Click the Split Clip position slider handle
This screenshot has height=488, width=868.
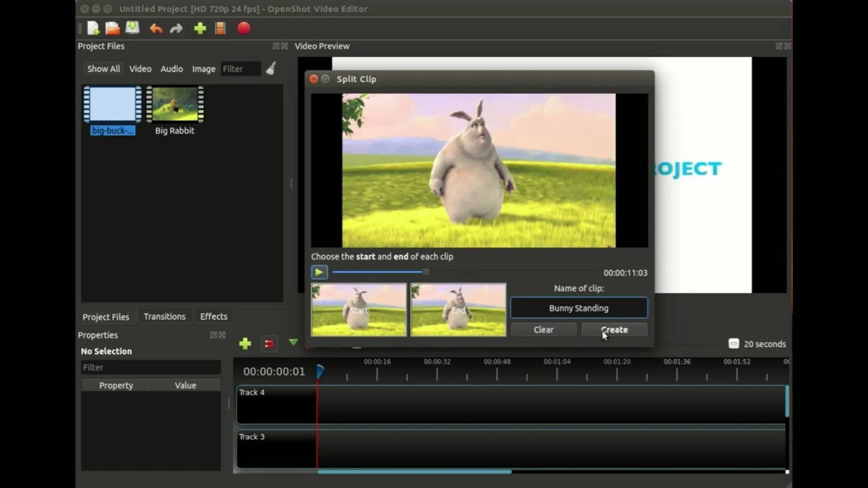pyautogui.click(x=426, y=272)
